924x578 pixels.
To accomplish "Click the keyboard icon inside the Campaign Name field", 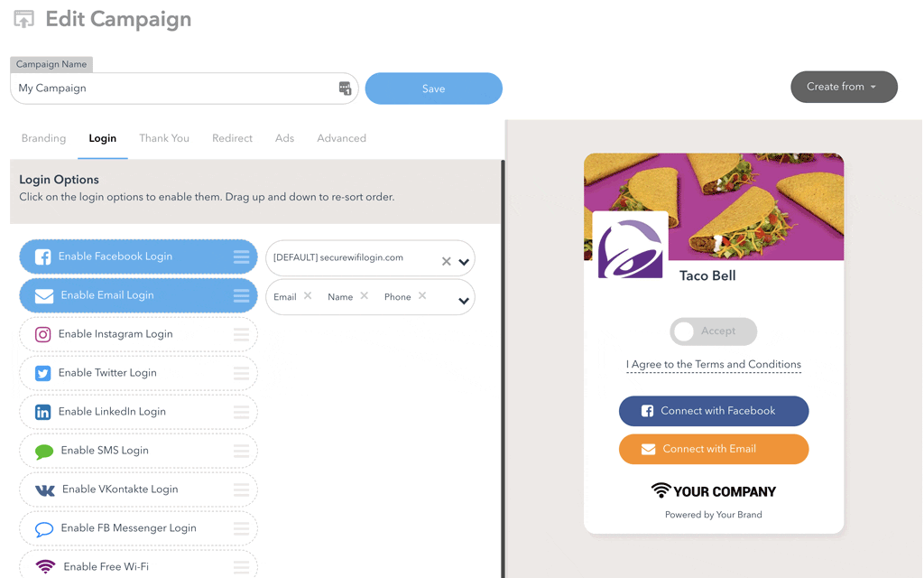I will tap(346, 88).
